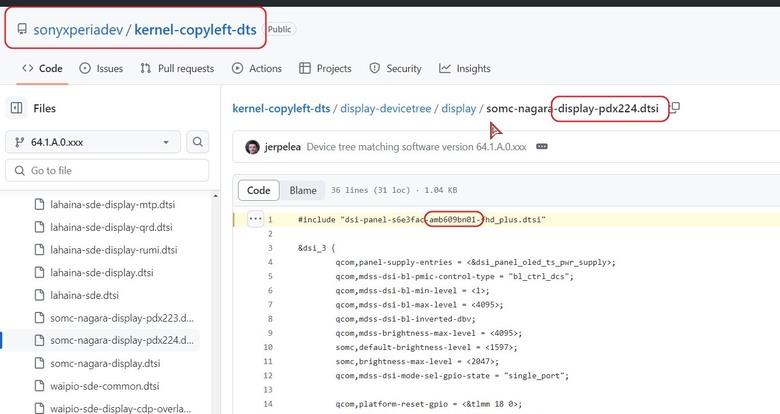Image resolution: width=780 pixels, height=414 pixels.
Task: Go to the Actions tab
Action: pos(257,69)
